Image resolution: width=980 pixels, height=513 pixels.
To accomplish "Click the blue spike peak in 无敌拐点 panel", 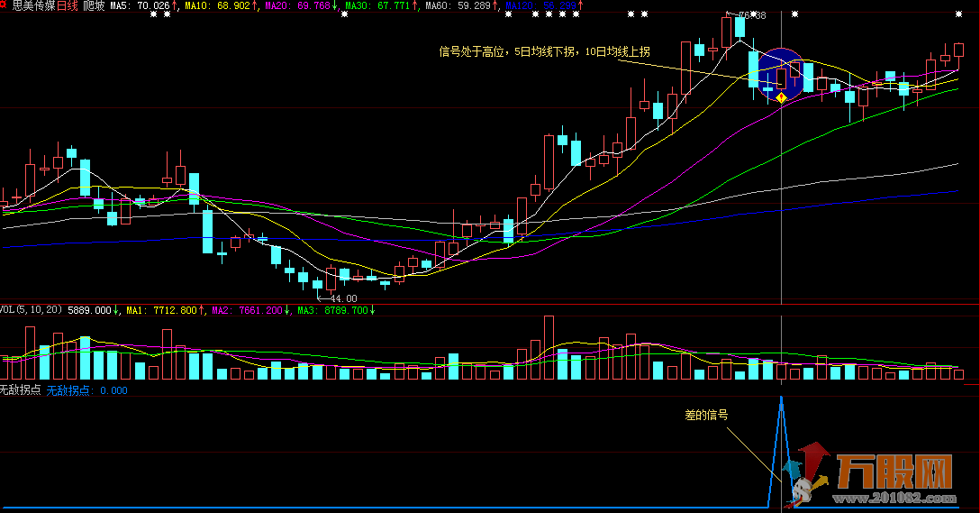I will pos(781,398).
